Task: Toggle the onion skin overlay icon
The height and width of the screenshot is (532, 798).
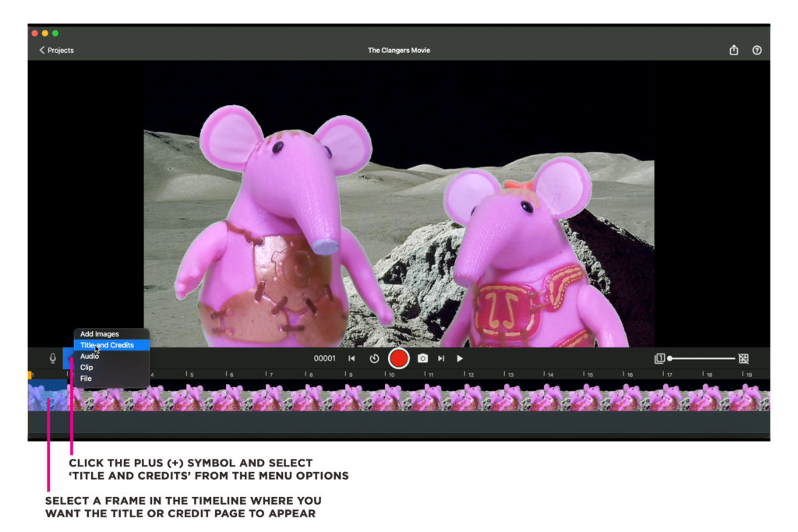Action: click(x=659, y=358)
